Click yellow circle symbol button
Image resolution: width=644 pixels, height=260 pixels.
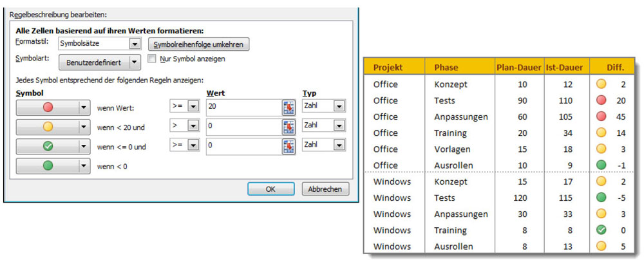(48, 127)
